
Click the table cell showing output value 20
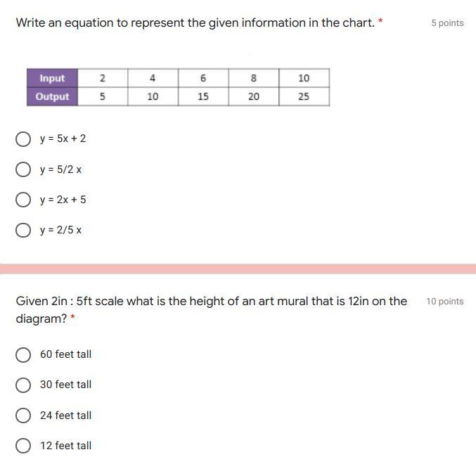253,96
